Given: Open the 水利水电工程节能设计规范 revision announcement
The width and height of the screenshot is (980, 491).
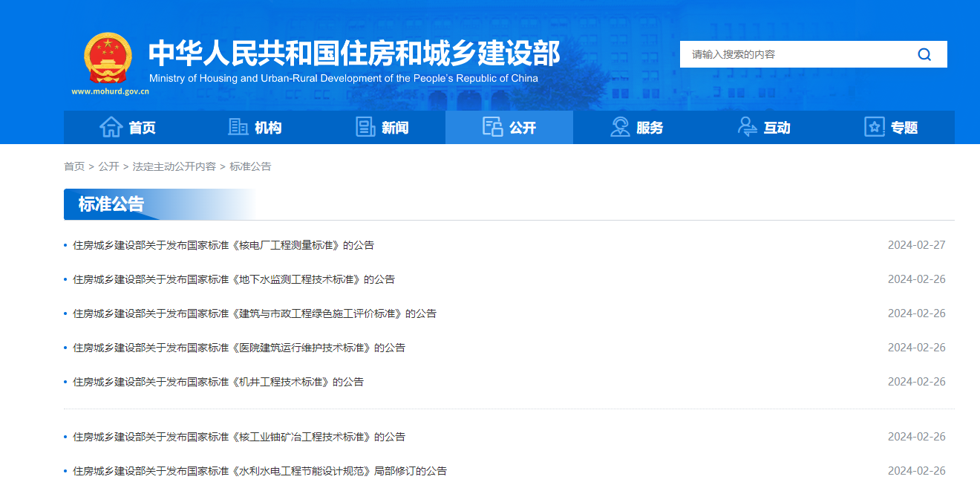Looking at the screenshot, I should tap(260, 471).
